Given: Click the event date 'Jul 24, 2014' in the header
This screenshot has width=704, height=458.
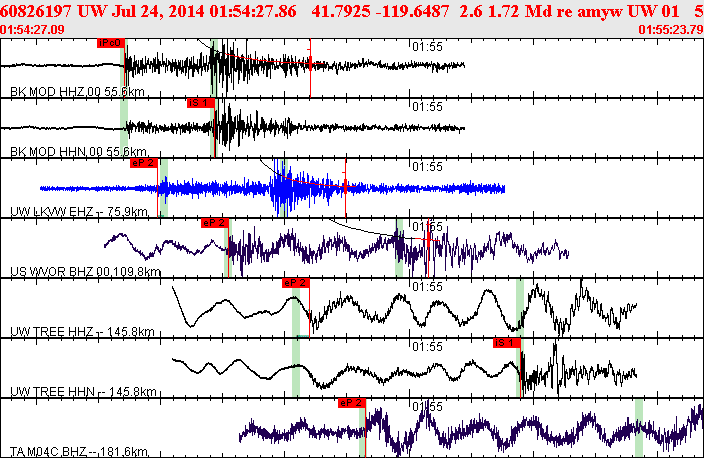Looking at the screenshot, I should click(158, 11).
